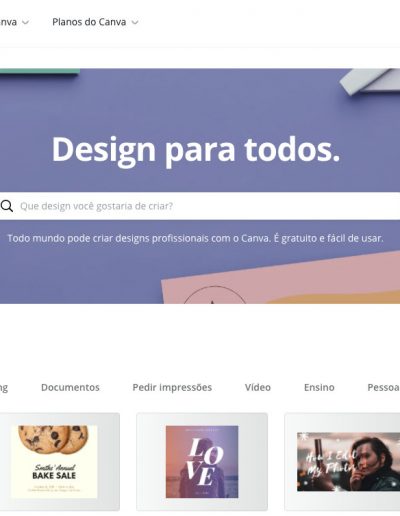Image resolution: width=400 pixels, height=516 pixels.
Task: Click the 'Todo mundo pode criar designs' tagline
Action: point(195,238)
